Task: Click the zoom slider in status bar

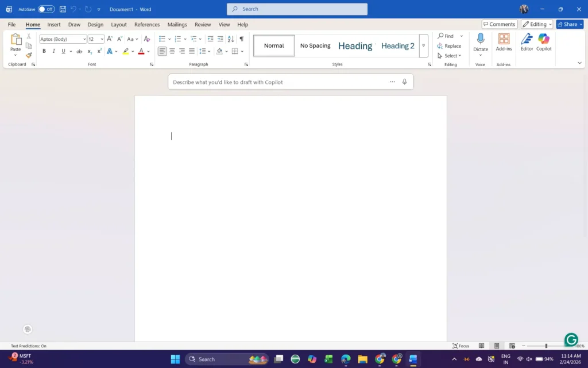Action: tap(546, 346)
